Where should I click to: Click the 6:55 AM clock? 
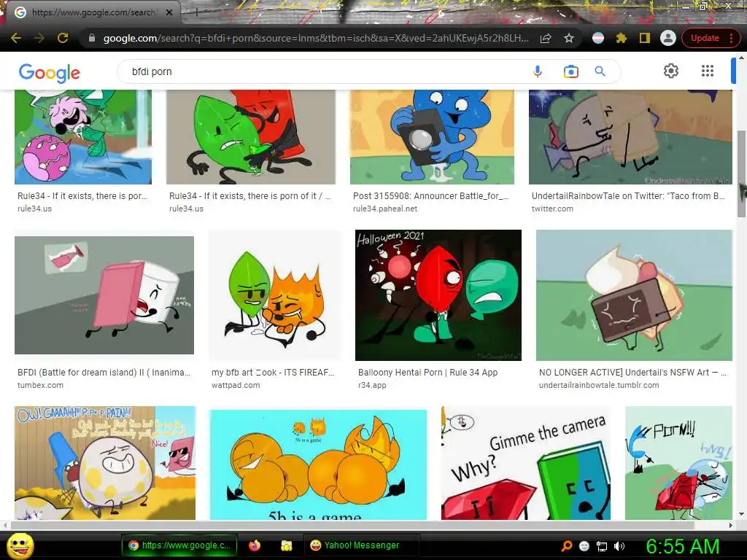coord(682,546)
